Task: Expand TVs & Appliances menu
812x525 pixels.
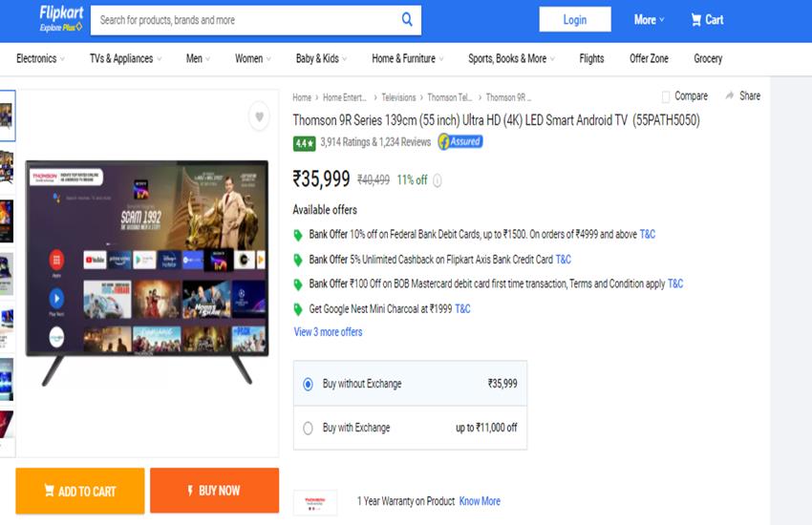Action: tap(125, 58)
